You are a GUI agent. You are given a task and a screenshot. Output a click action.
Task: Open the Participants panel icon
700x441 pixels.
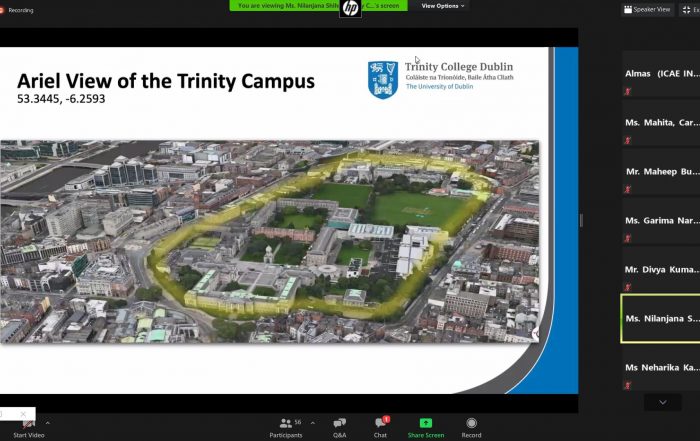click(x=285, y=423)
